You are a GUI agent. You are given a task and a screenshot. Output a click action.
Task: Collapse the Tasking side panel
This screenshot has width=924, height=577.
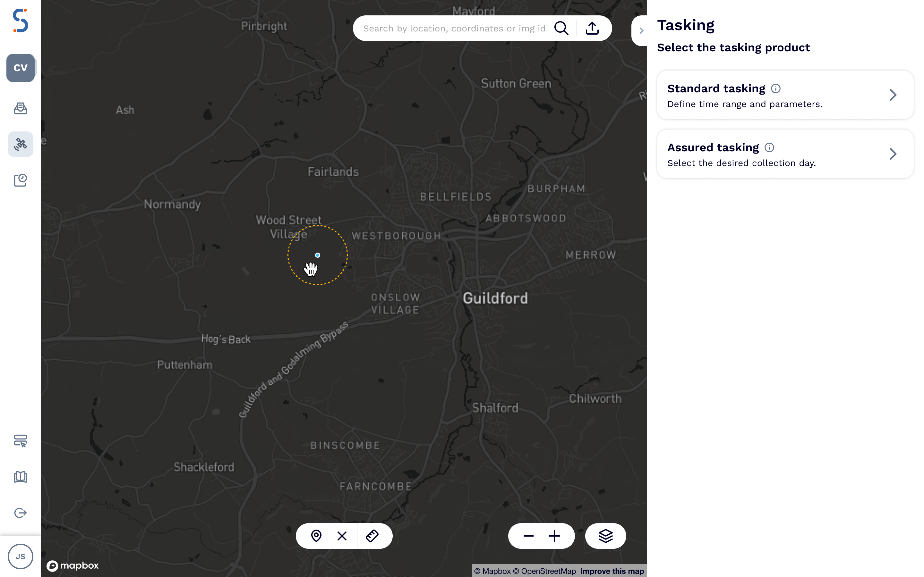click(x=641, y=30)
